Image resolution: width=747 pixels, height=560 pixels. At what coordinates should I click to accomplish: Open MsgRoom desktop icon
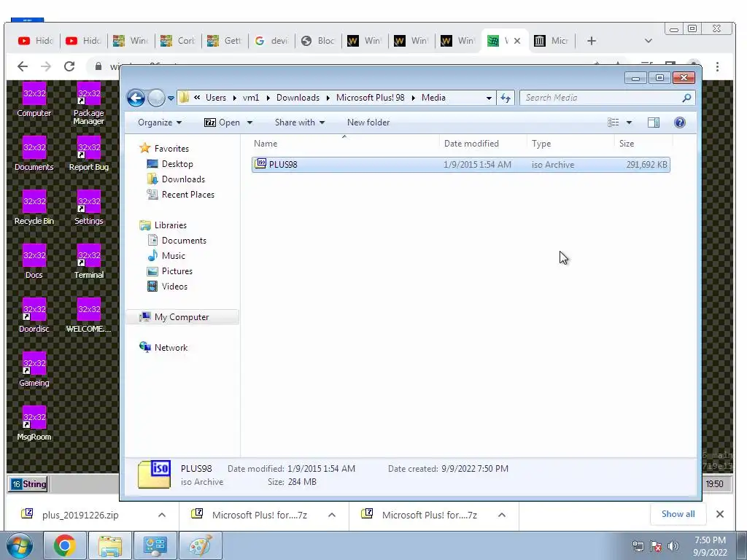(34, 424)
